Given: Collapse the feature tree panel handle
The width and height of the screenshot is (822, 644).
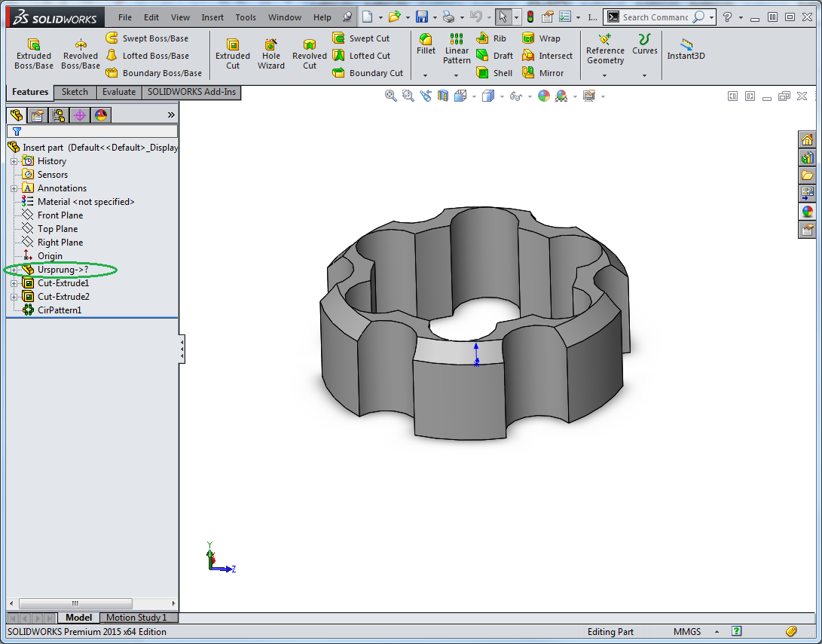Looking at the screenshot, I should click(x=182, y=349).
